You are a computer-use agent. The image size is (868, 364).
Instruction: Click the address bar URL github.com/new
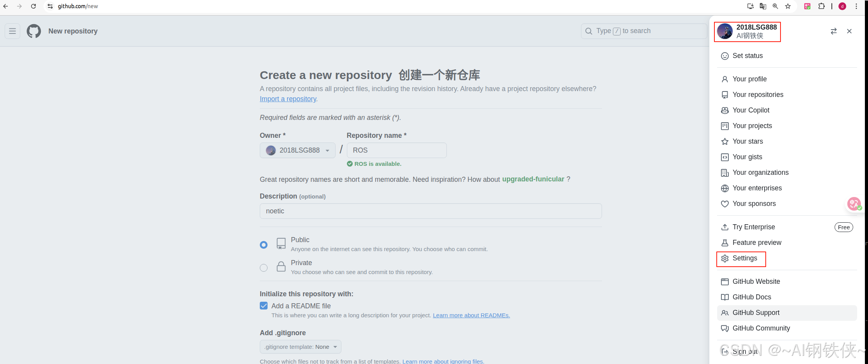(x=78, y=6)
